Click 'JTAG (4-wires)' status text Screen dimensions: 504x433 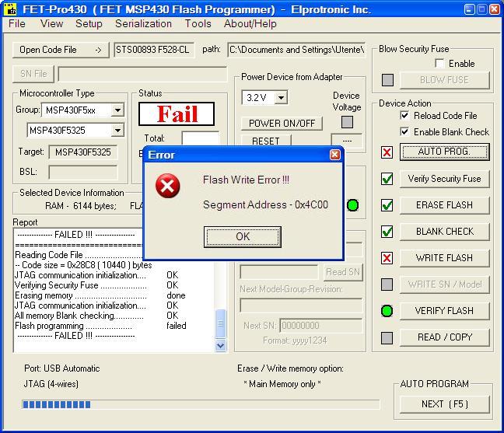[x=51, y=384]
